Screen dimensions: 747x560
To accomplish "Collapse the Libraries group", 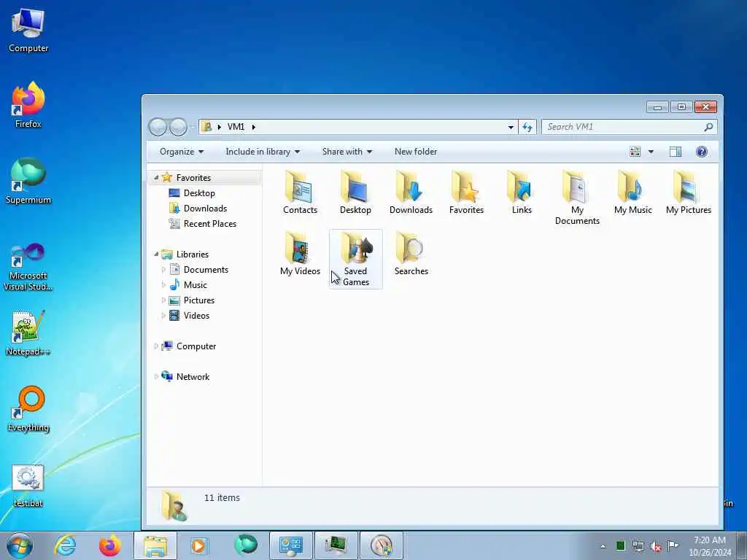I will pyautogui.click(x=156, y=254).
